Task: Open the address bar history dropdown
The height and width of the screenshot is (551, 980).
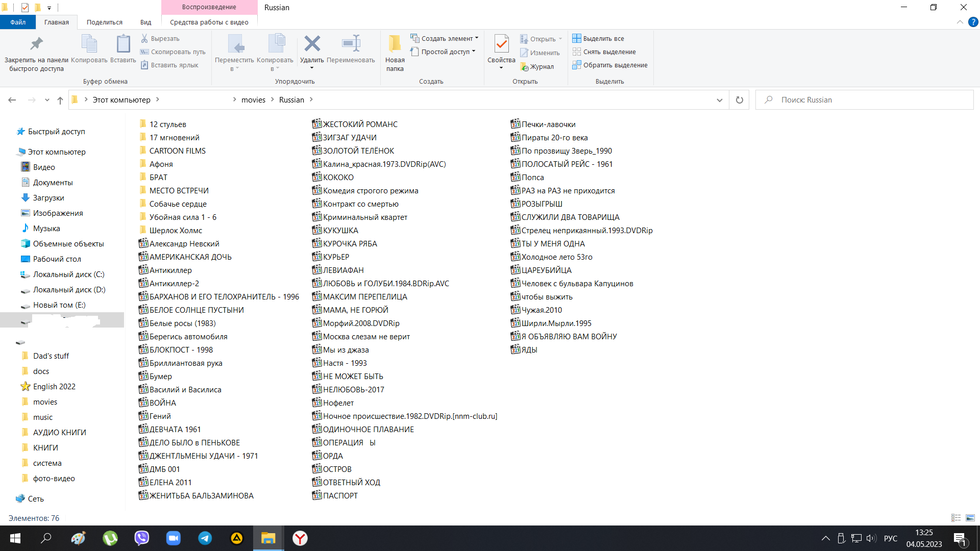Action: (719, 100)
